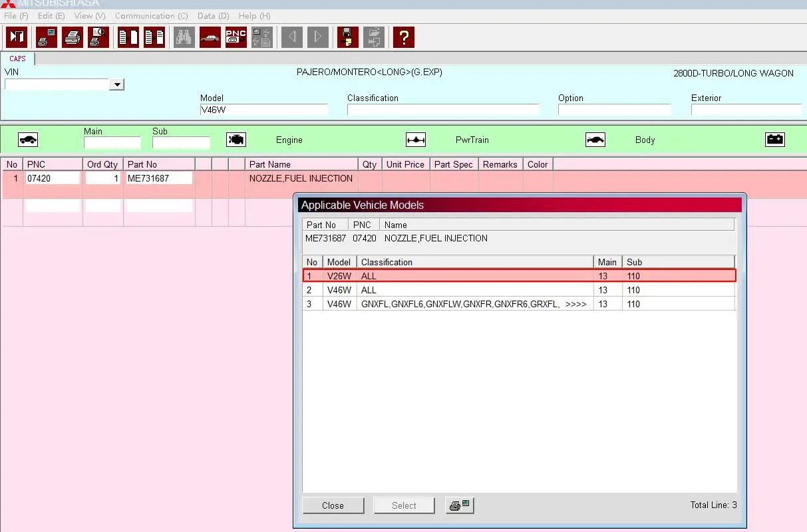
Task: Click the exit door toolbar icon
Action: pos(17,37)
